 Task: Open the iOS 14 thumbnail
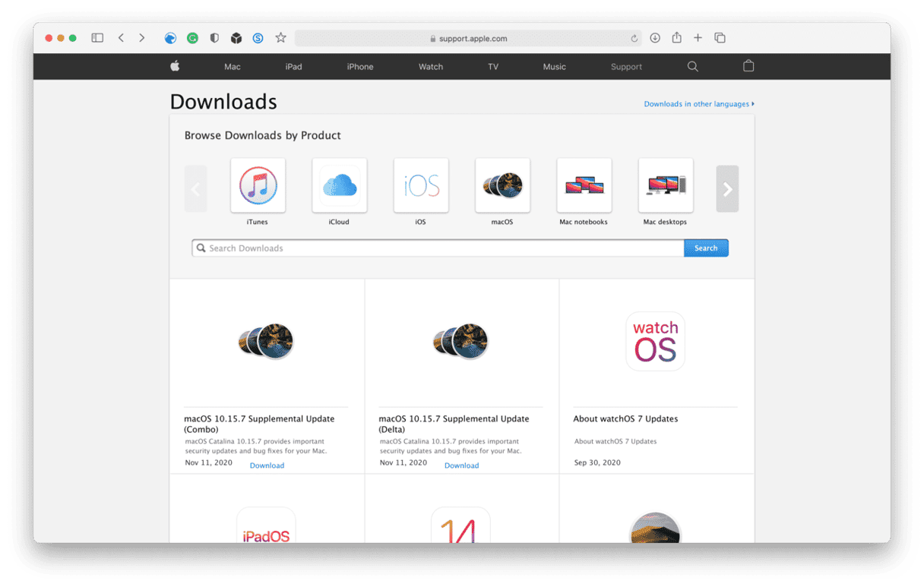[460, 525]
